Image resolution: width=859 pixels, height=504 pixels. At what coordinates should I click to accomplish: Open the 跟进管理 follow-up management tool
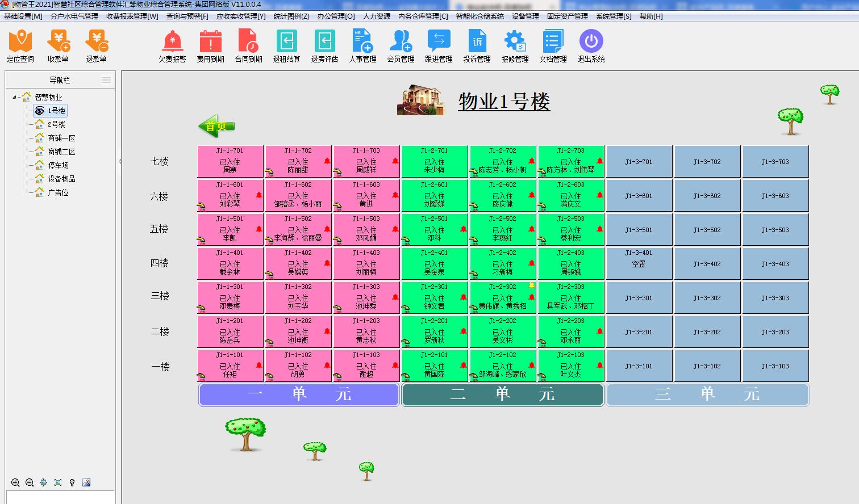(439, 46)
